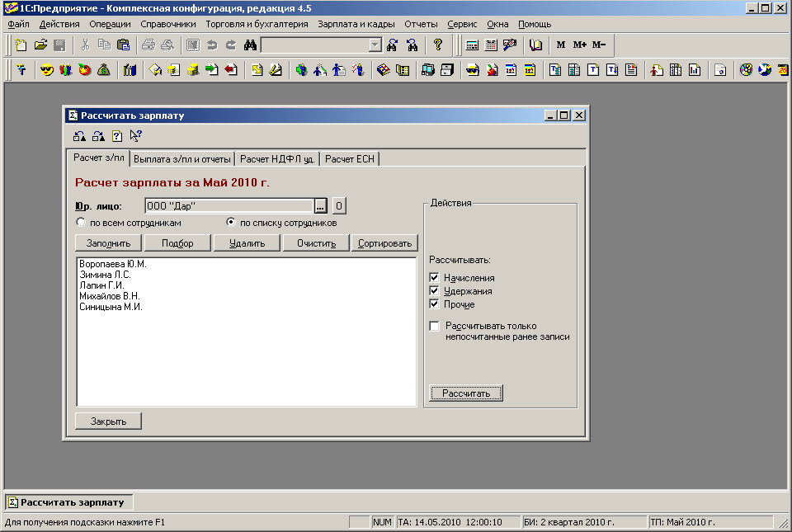
Task: Open the search combo box dropdown arrow
Action: 375,45
